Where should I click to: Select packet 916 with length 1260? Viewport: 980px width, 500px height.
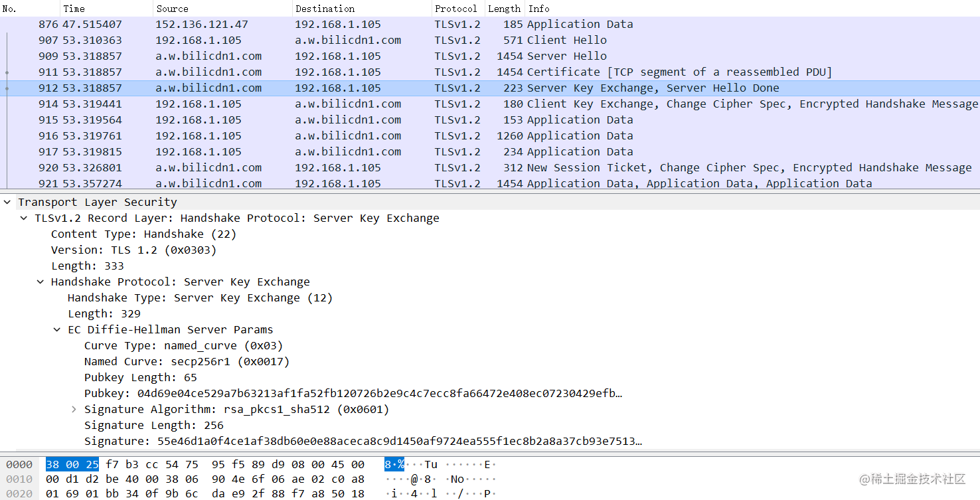(490, 135)
